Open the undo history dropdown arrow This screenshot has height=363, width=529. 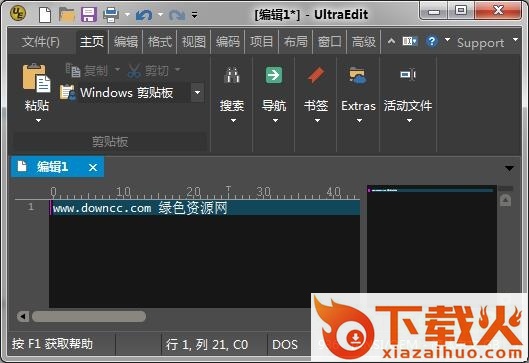161,15
